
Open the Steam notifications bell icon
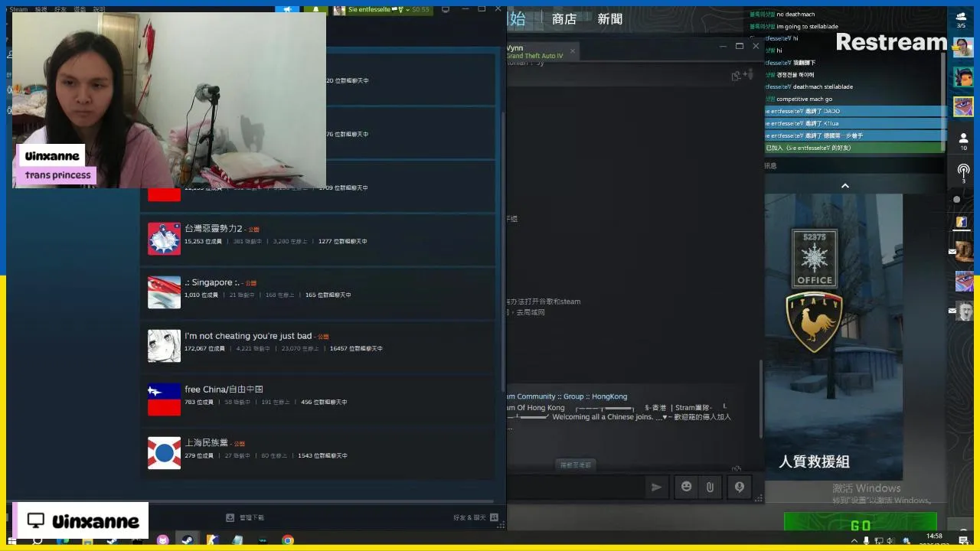315,9
